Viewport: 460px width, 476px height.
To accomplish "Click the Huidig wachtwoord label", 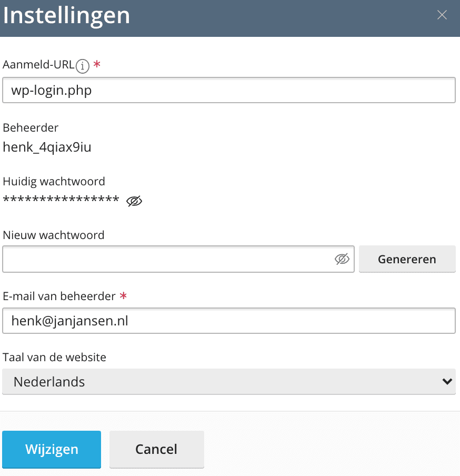I will pyautogui.click(x=54, y=181).
